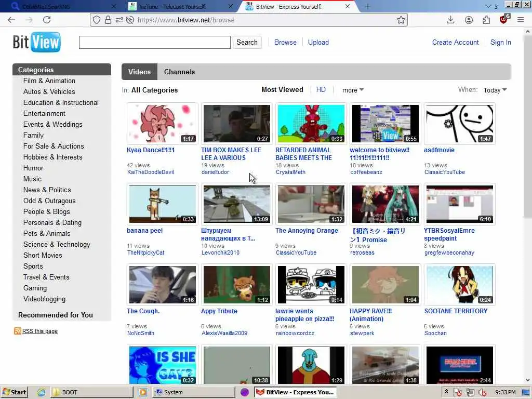The height and width of the screenshot is (399, 532).
Task: Open the uBlock Origin extension icon
Action: pyautogui.click(x=504, y=19)
